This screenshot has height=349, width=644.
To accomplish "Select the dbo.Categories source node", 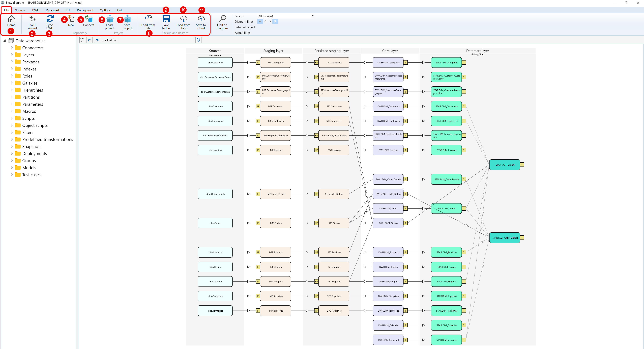I will [215, 63].
